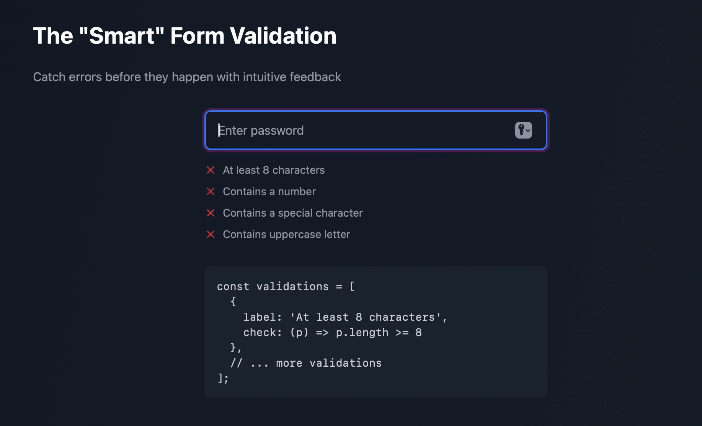
Task: Select the At least 8 characters requirement text
Action: click(x=274, y=170)
